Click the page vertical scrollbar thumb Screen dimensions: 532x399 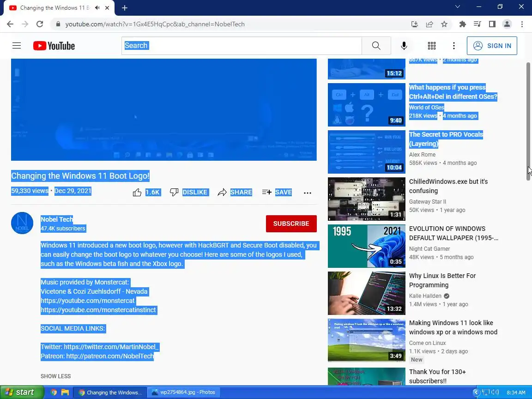click(528, 121)
